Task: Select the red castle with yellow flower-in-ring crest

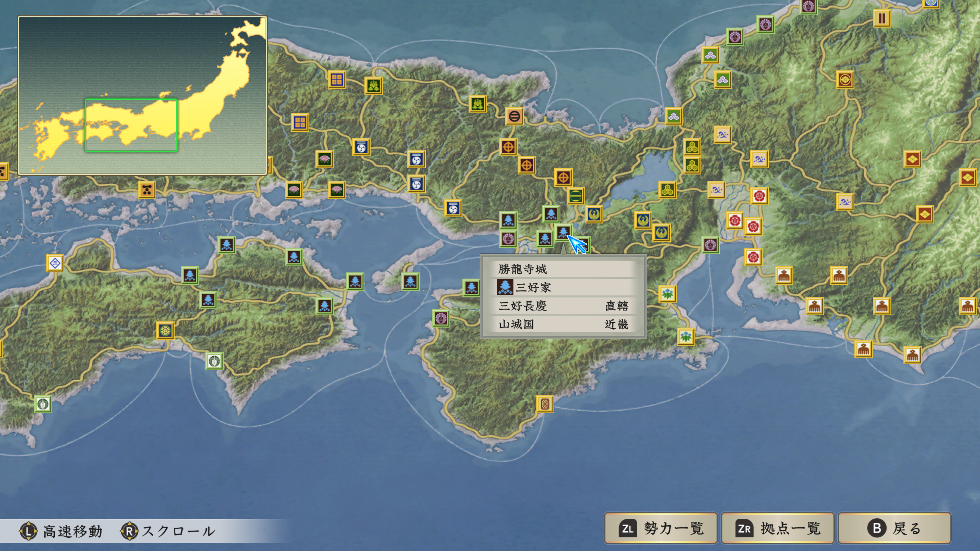Action: (845, 80)
